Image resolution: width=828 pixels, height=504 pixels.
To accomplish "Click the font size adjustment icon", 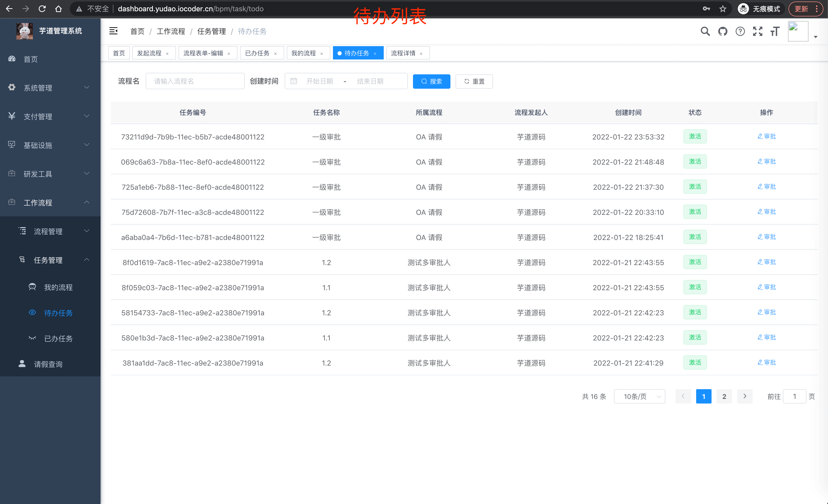I will (x=775, y=31).
